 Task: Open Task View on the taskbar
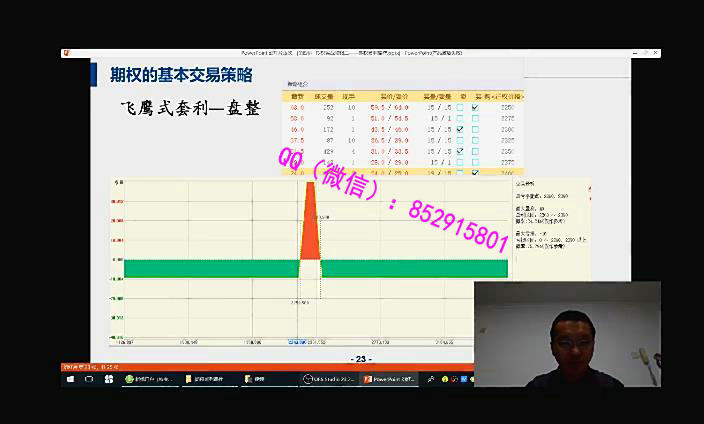(108, 380)
